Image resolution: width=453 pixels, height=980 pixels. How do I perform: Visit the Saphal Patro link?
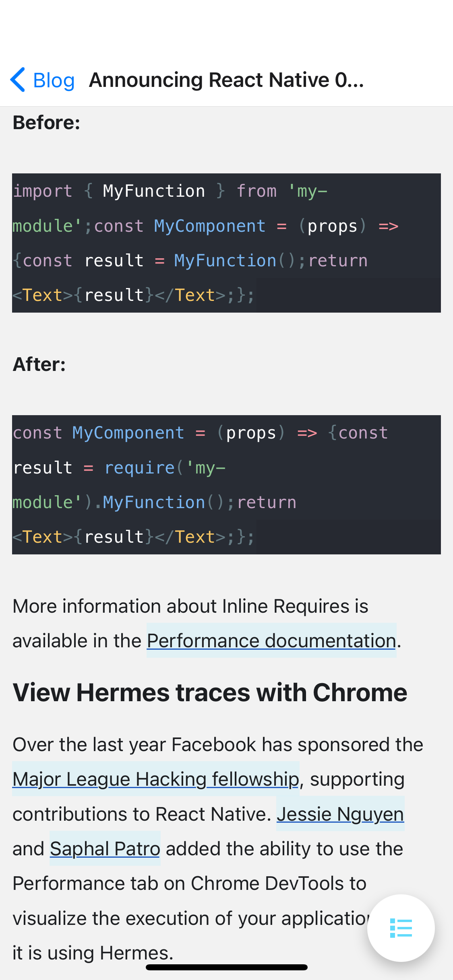pyautogui.click(x=105, y=848)
